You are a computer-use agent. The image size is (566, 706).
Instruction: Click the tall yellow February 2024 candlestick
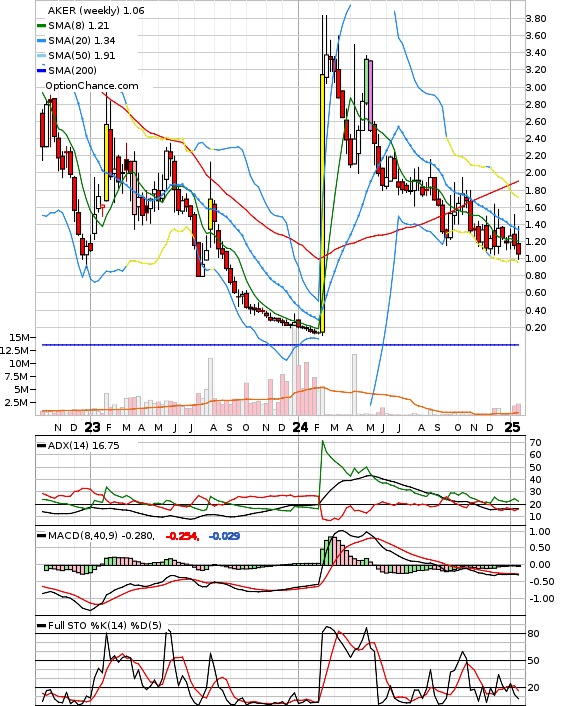(322, 204)
